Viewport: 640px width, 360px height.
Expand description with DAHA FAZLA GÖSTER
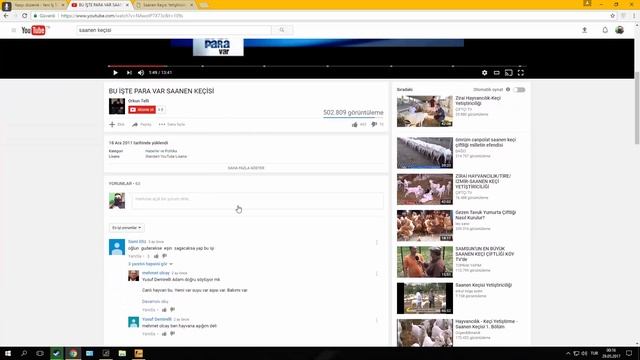coord(246,168)
